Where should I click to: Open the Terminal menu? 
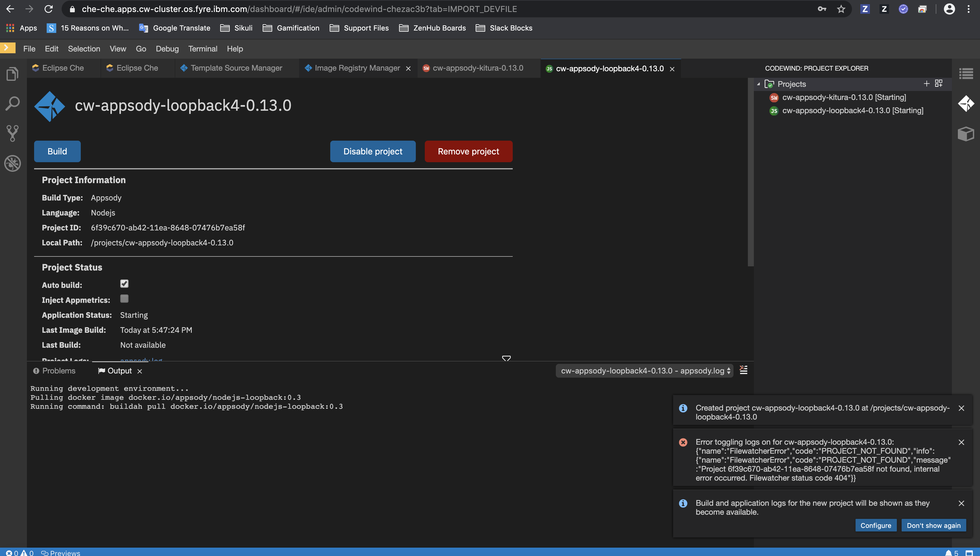[203, 49]
